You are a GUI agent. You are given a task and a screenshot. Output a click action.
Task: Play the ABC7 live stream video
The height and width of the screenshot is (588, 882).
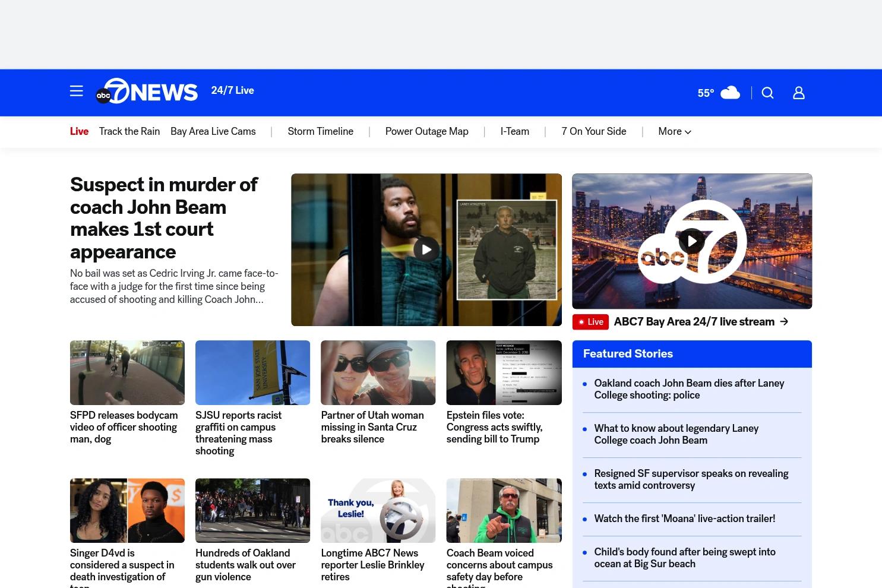coord(692,241)
